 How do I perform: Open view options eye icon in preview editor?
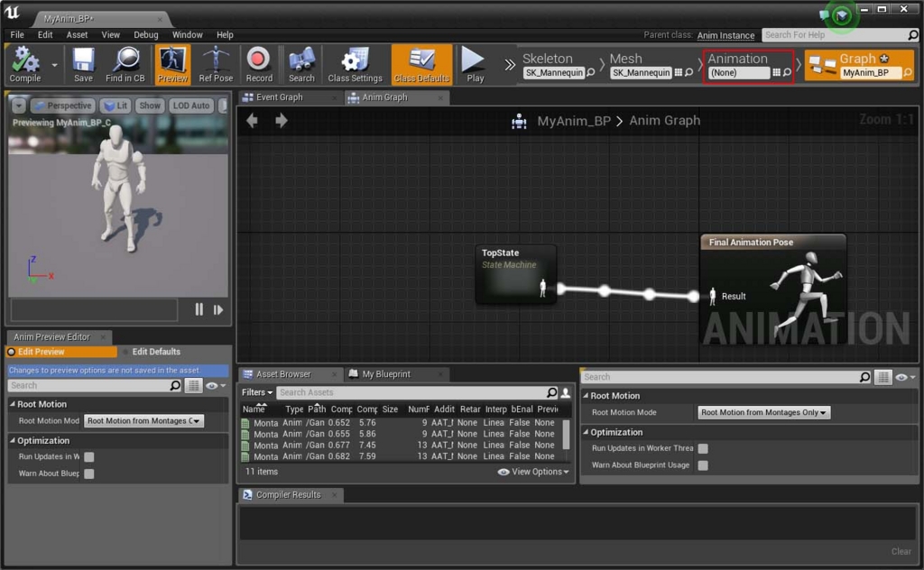(215, 386)
